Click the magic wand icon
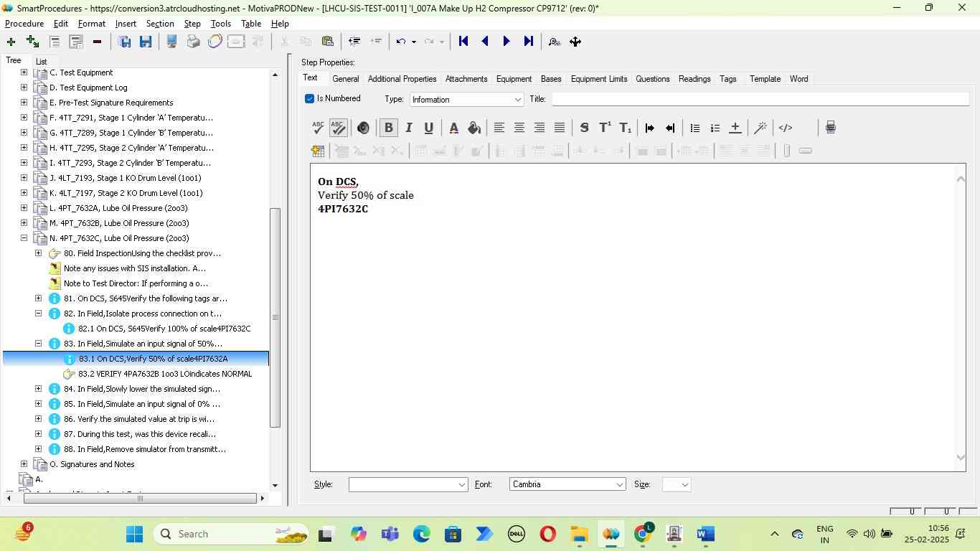The width and height of the screenshot is (980, 551). click(x=760, y=128)
